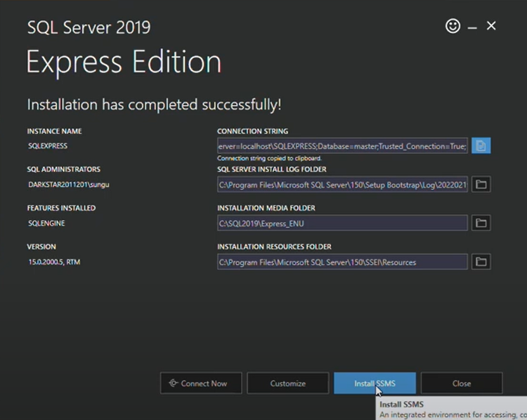Click the Install SSMS tooltip
Image resolution: width=527 pixels, height=420 pixels.
[x=451, y=408]
